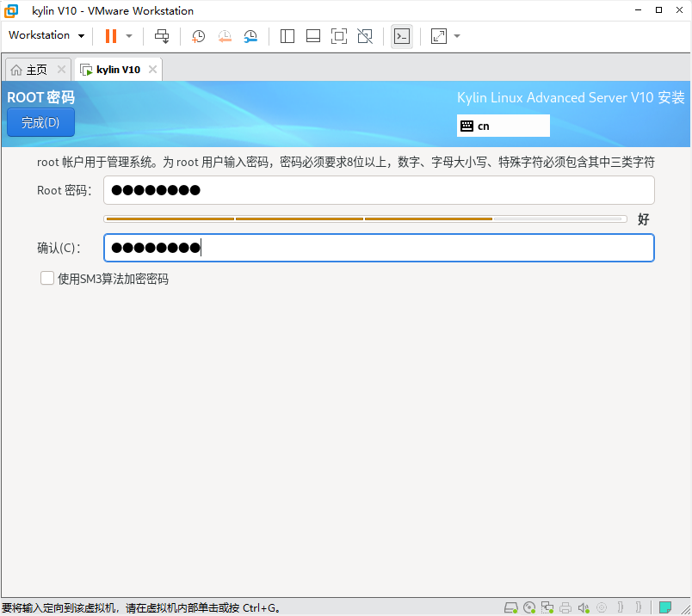This screenshot has width=692, height=616.
Task: Click the sound card status icon
Action: tap(584, 607)
